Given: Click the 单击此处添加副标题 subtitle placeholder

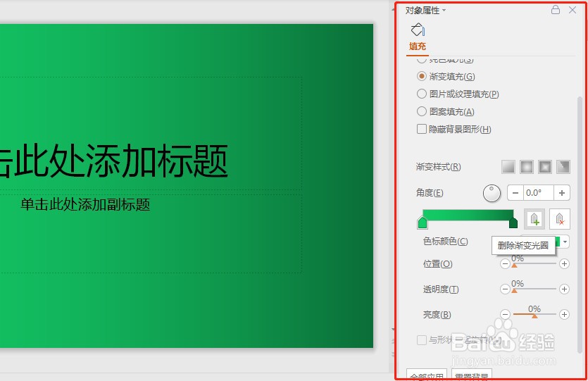Looking at the screenshot, I should [x=85, y=205].
